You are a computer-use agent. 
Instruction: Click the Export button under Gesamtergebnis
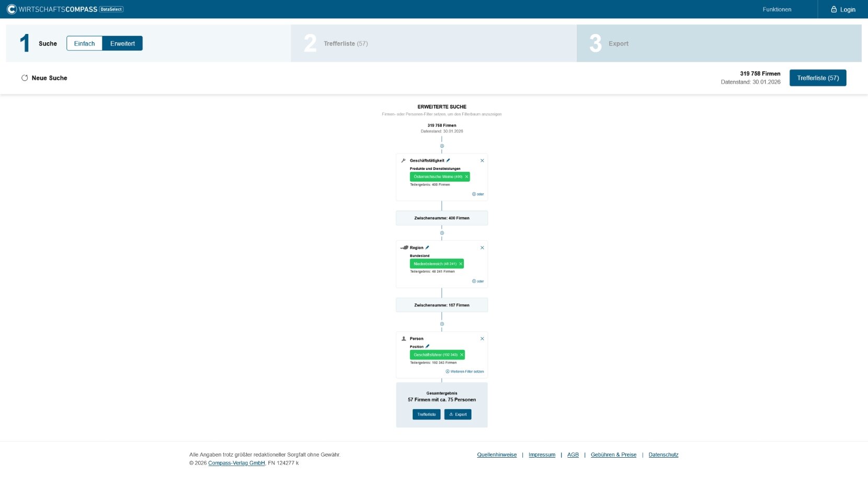tap(458, 415)
